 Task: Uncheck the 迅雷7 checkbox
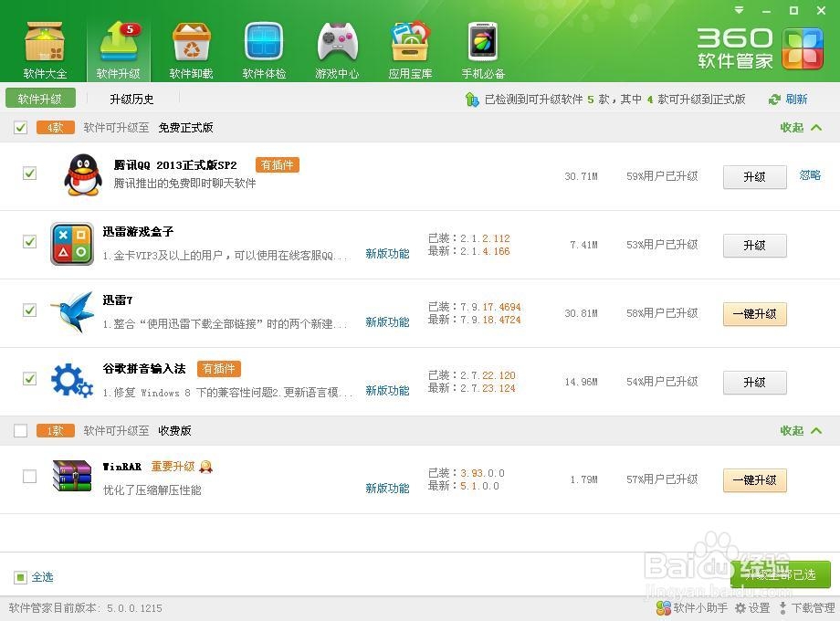click(x=29, y=310)
